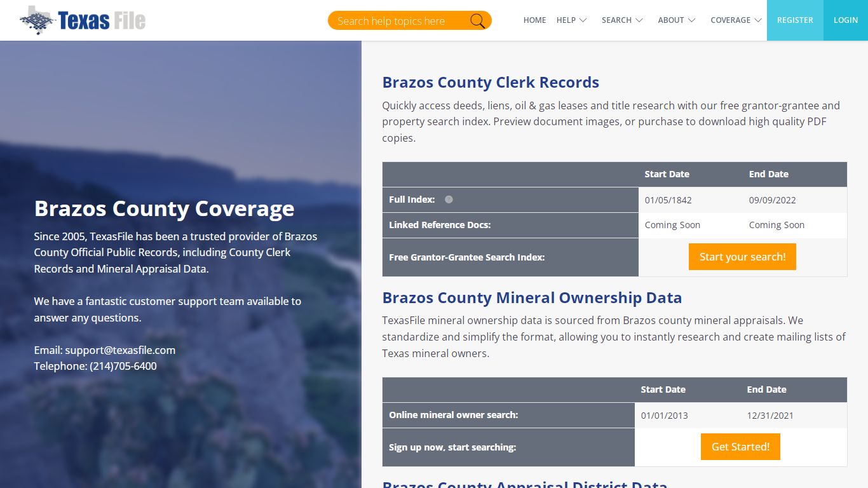Click the magnifying glass search icon
Viewport: 868px width, 488px height.
click(x=477, y=21)
